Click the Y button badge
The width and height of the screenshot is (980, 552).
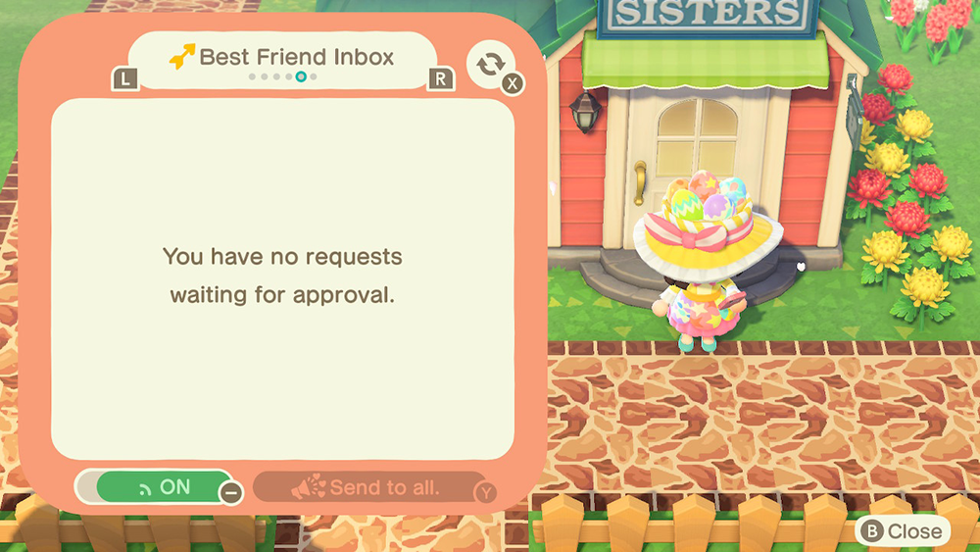click(x=486, y=492)
